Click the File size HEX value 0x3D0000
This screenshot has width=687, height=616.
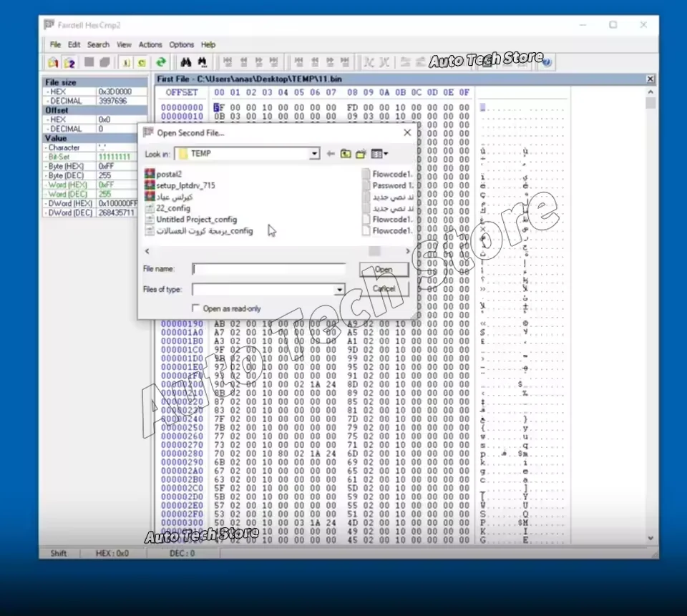[x=114, y=92]
